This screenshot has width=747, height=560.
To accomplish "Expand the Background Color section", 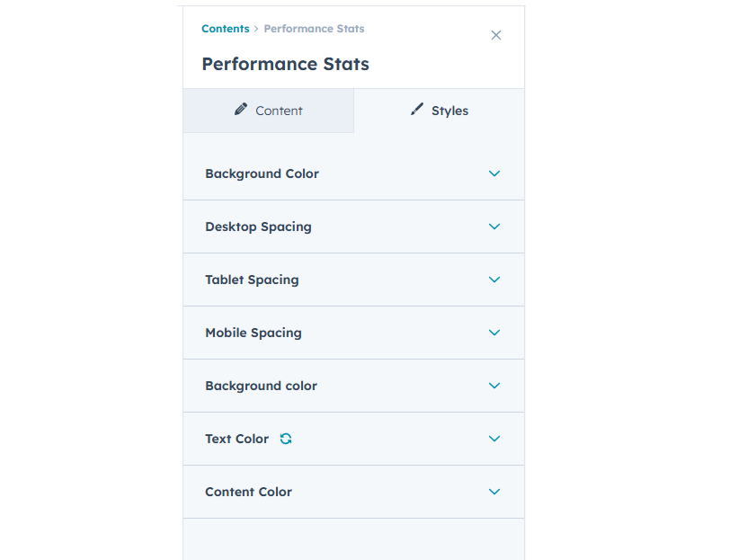I will coord(353,173).
